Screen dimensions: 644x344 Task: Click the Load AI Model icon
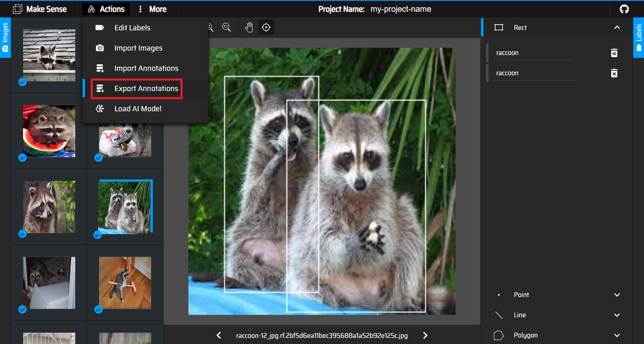(100, 108)
